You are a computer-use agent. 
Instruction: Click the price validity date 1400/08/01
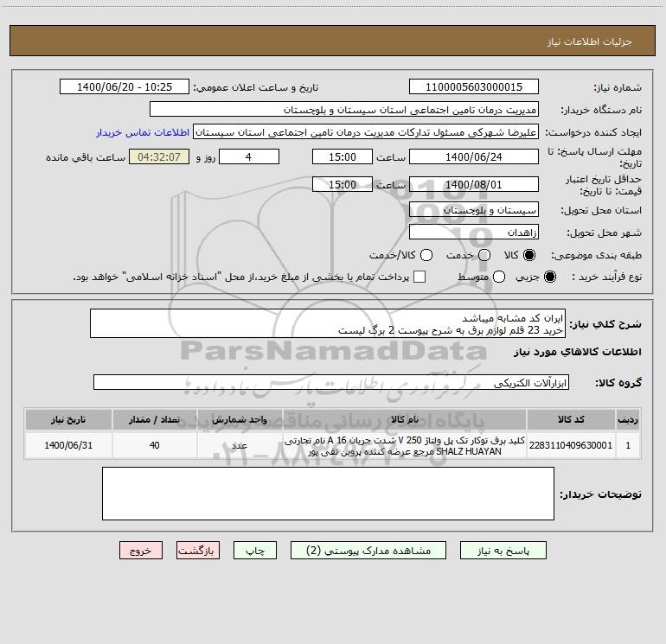point(474,184)
